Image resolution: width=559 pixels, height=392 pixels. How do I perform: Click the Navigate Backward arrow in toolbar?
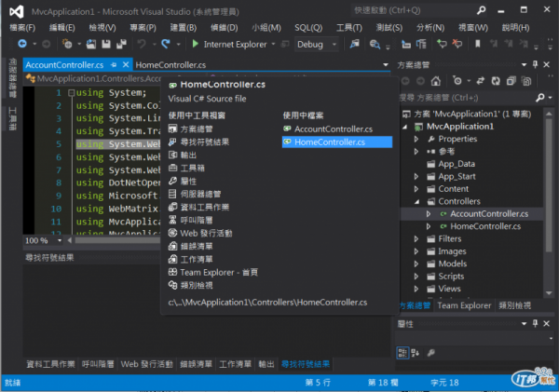pos(22,44)
